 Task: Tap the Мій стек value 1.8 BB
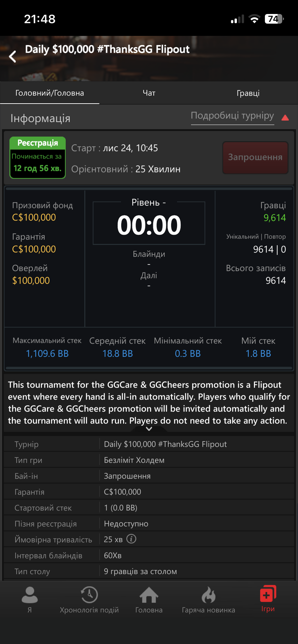coord(258,354)
